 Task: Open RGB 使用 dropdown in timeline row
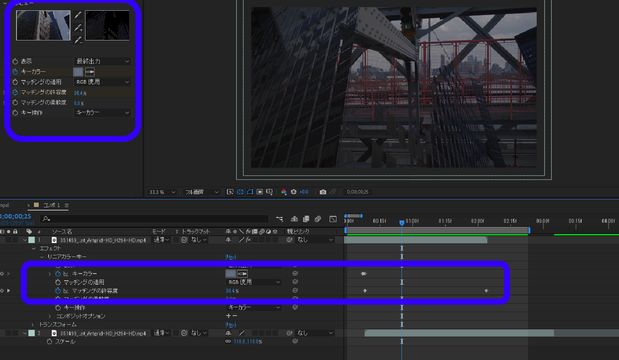[x=254, y=282]
